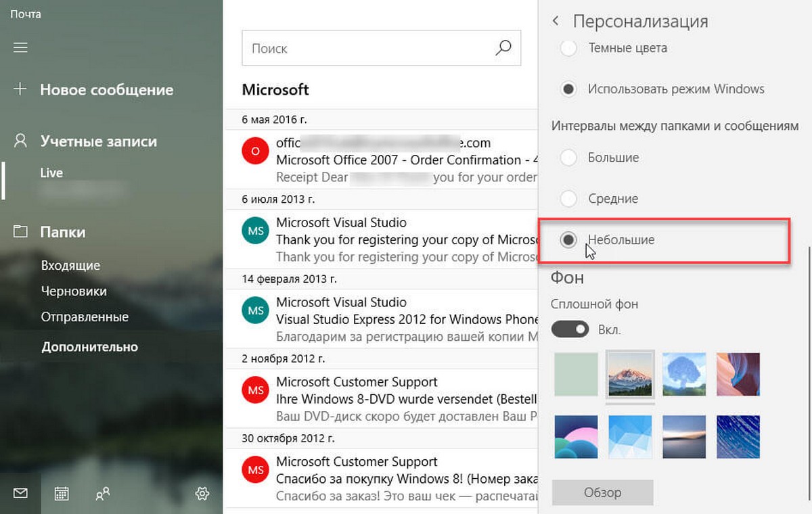Toggle Сплошной фон switch
Image resolution: width=812 pixels, height=514 pixels.
570,330
